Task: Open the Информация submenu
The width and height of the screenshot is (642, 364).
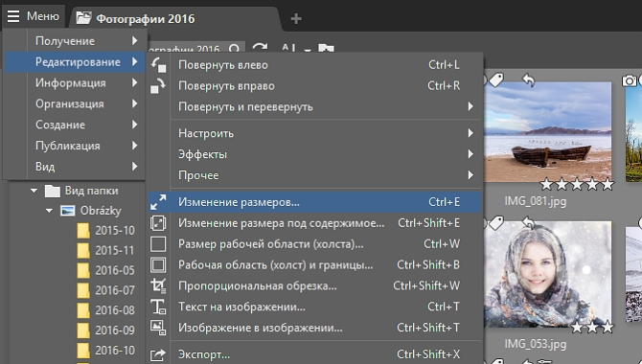Action: [x=74, y=82]
